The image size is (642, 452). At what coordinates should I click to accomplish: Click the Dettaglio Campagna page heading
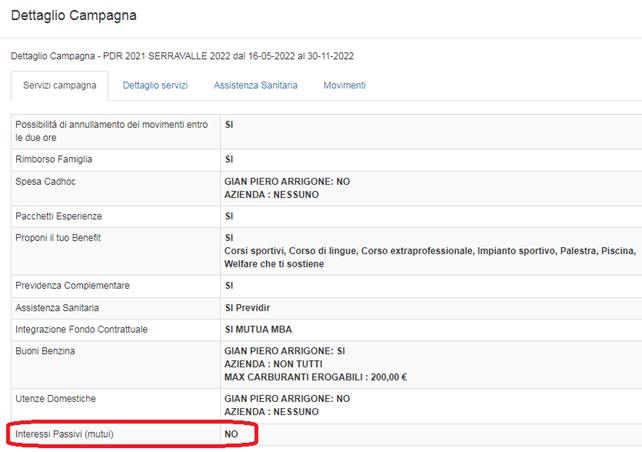click(74, 16)
